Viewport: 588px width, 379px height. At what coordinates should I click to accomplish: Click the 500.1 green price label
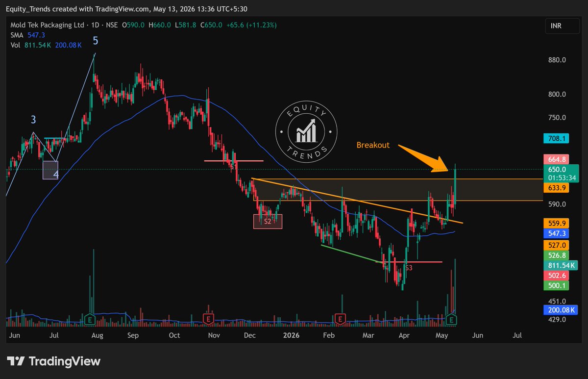(x=556, y=285)
